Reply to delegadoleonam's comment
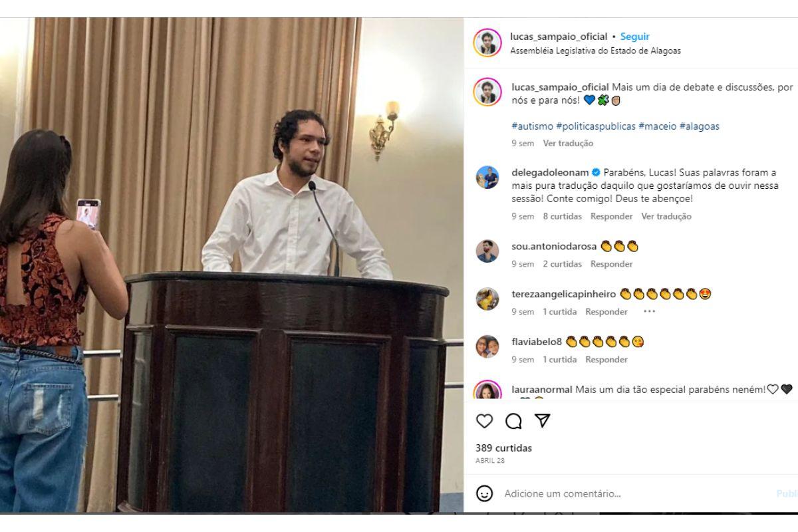The image size is (798, 532). pyautogui.click(x=611, y=216)
